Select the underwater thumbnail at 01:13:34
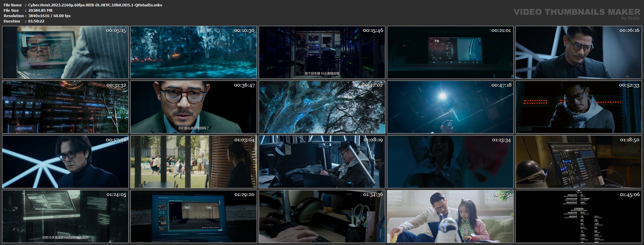Viewport: 644px width, 245px height. click(x=450, y=162)
